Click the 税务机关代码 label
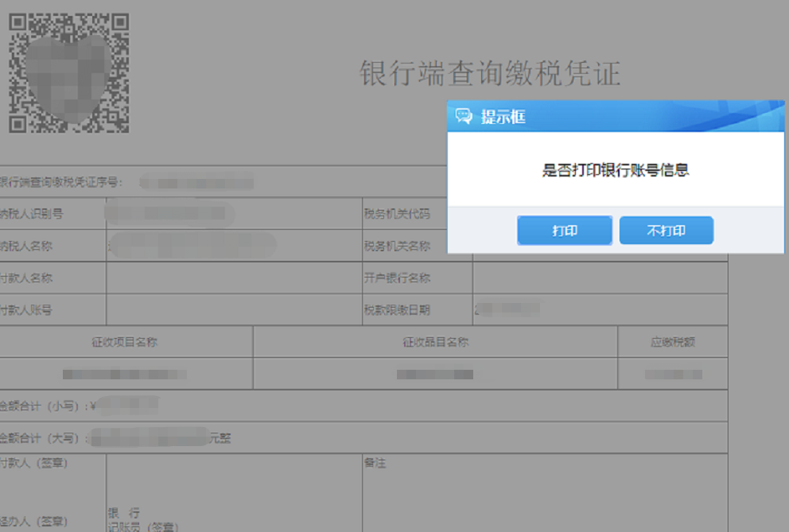The image size is (789, 532). [397, 213]
